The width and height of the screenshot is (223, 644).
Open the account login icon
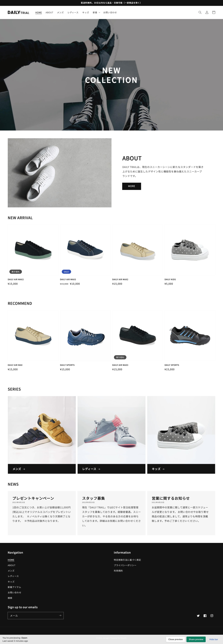pyautogui.click(x=207, y=12)
